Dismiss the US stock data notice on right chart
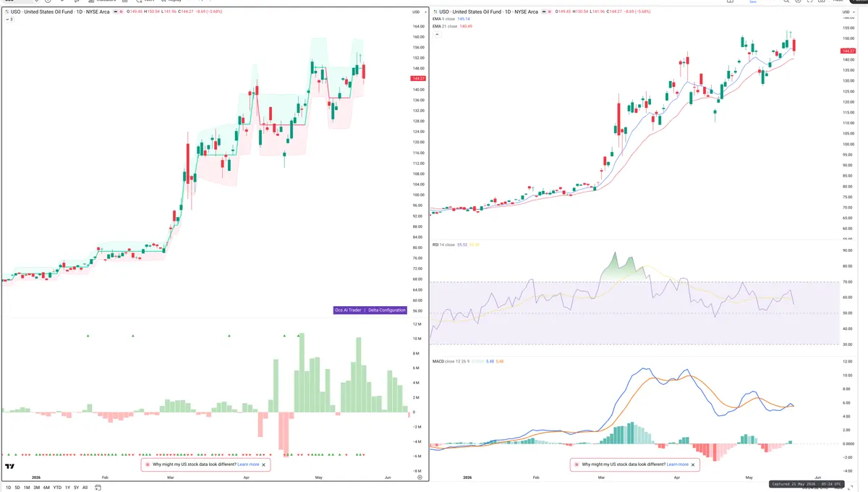The image size is (868, 492). (x=694, y=465)
